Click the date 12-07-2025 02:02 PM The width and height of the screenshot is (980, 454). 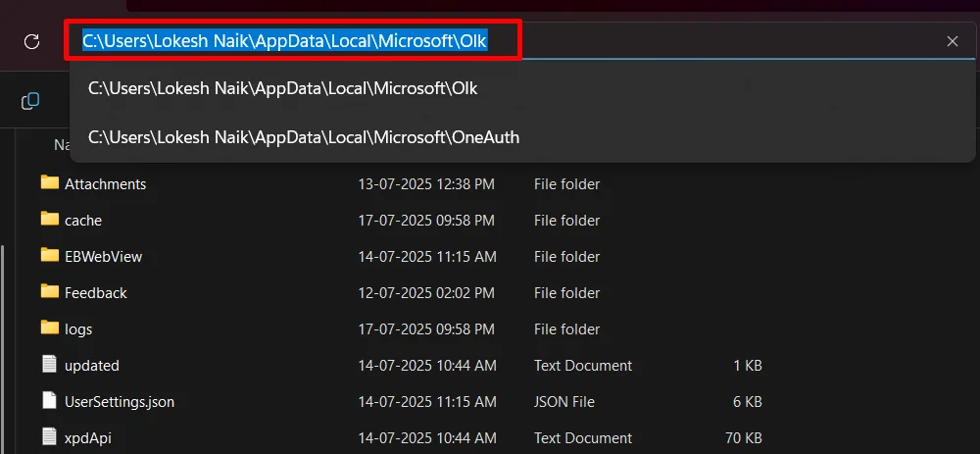click(x=426, y=293)
